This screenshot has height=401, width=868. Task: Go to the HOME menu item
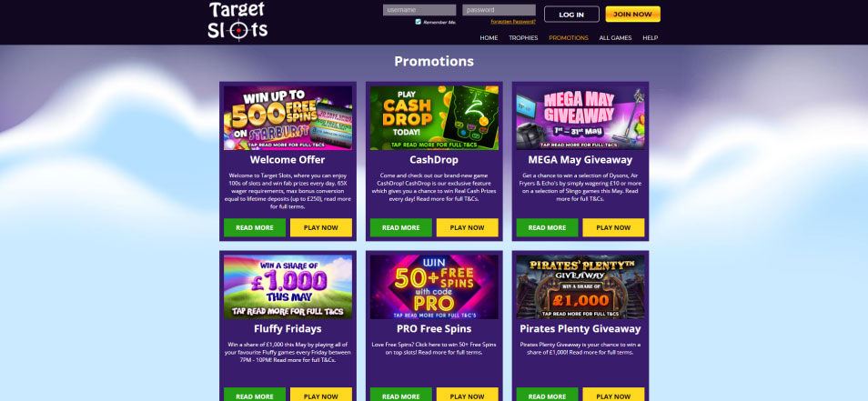(489, 38)
